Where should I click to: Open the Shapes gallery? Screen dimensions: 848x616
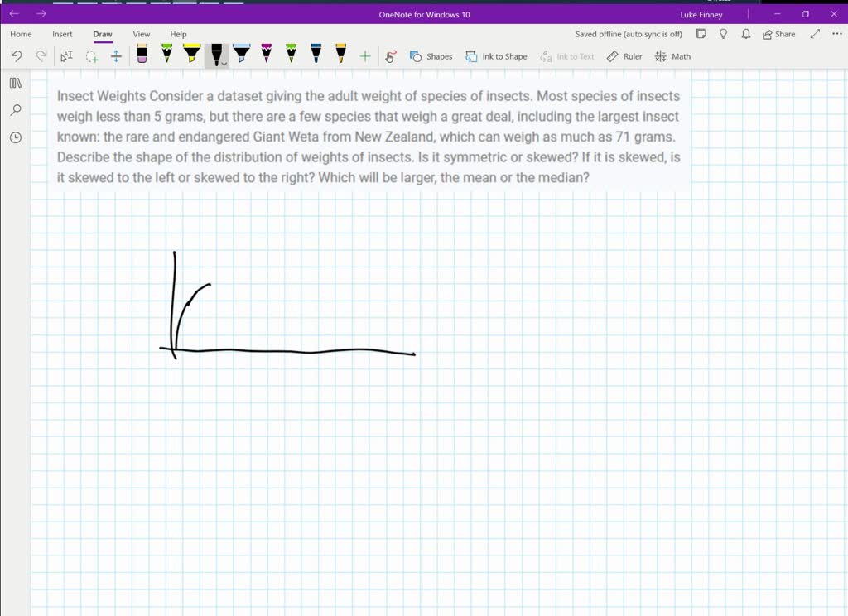(431, 56)
